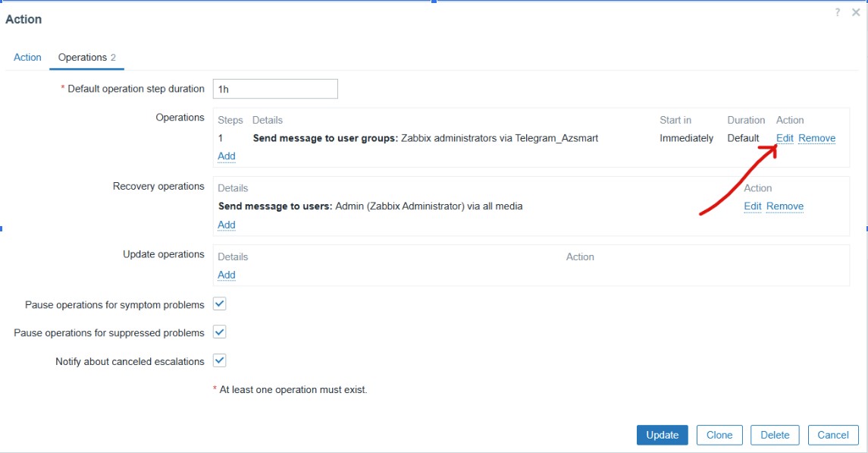Screen dimensions: 868x453
Task: Edit the Telegram_Azsmart send message operation
Action: 785,138
